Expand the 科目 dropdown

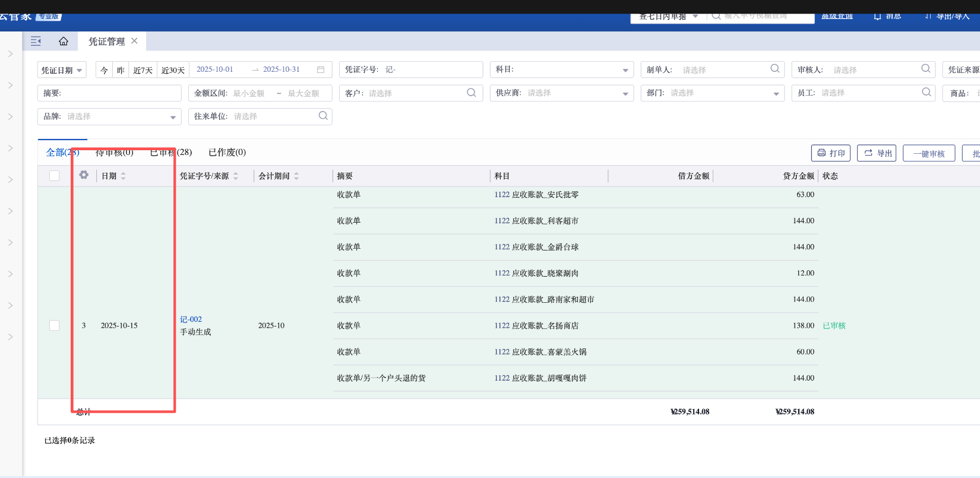[625, 70]
